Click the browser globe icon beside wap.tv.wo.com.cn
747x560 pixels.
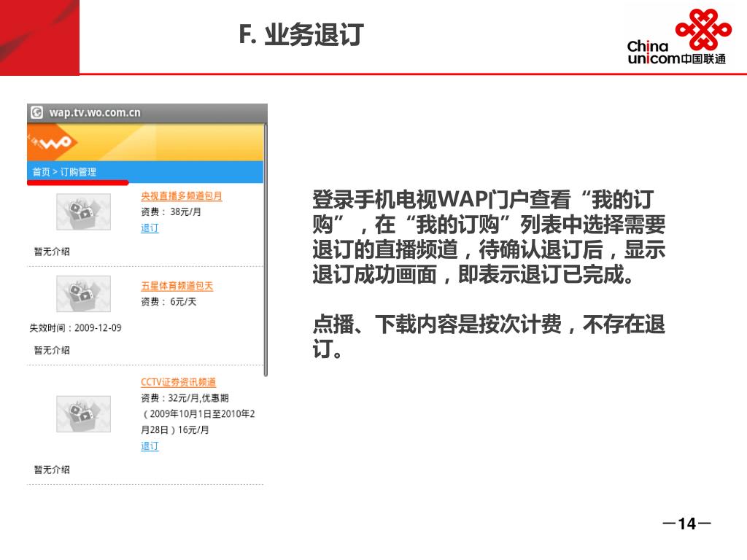tap(36, 112)
